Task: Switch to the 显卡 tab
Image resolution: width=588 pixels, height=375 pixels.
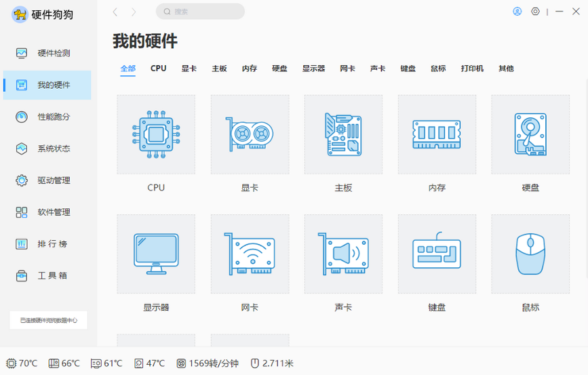Action: pos(189,68)
